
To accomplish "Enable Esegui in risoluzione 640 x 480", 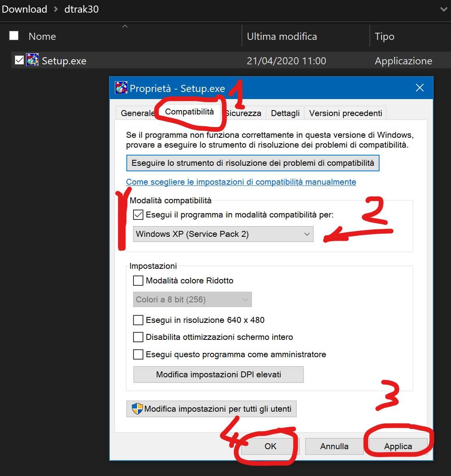I will (x=138, y=320).
